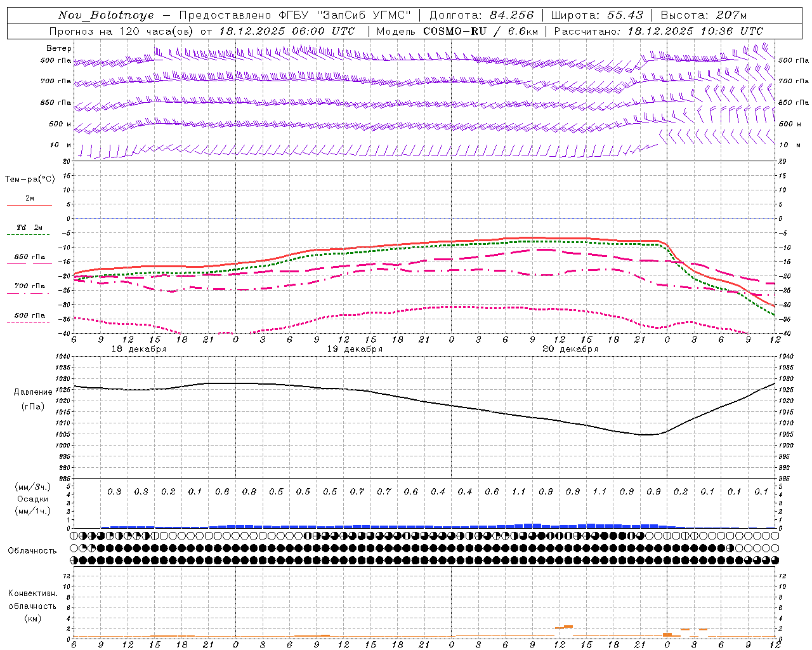Screen dimensions: 812x650
Task: Click the "(мм/3ч.)" precipitation unit label
Action: tap(33, 487)
